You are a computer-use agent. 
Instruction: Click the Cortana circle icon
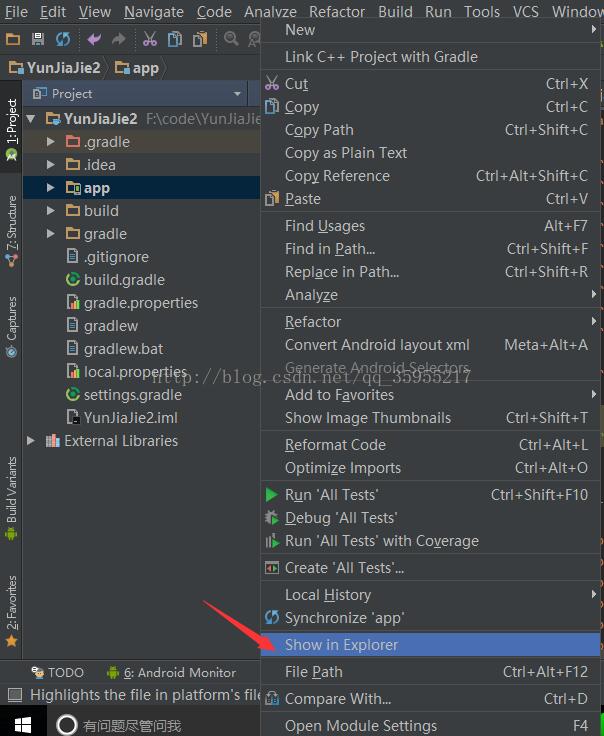(x=67, y=725)
